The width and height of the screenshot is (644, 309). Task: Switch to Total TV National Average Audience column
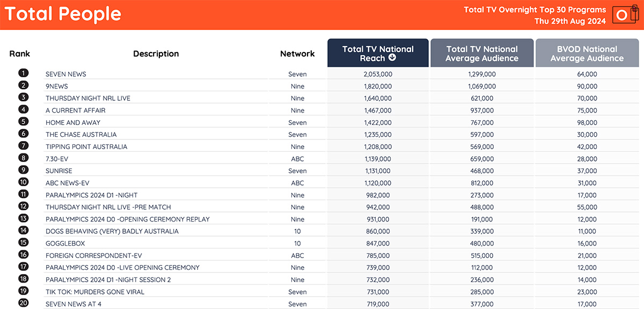pyautogui.click(x=482, y=53)
